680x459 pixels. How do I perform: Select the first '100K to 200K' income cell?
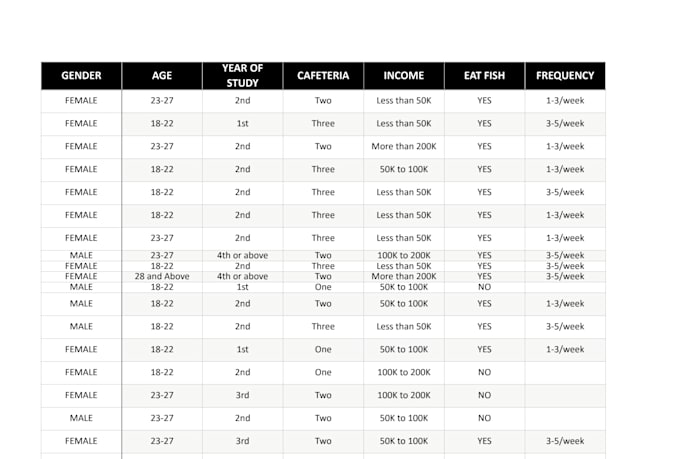404,255
